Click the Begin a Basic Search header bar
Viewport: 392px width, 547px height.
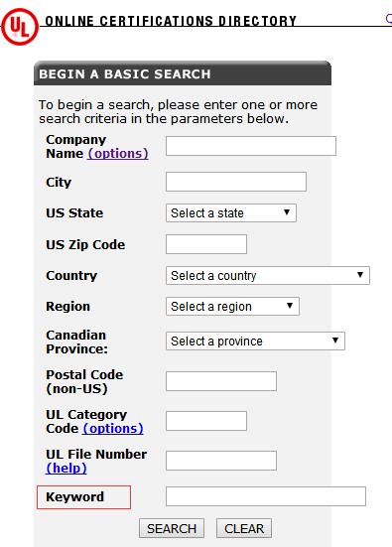pyautogui.click(x=183, y=73)
